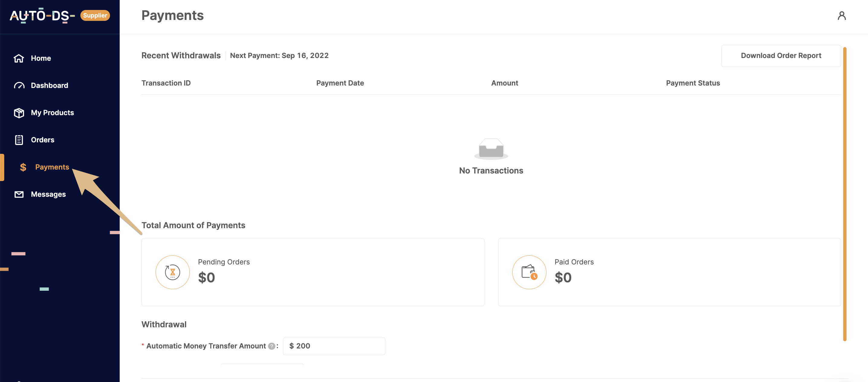Click the Supplier badge

pyautogui.click(x=95, y=15)
